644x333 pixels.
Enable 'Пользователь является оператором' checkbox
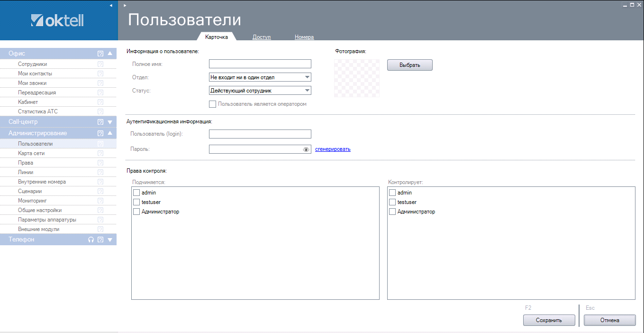coord(213,104)
